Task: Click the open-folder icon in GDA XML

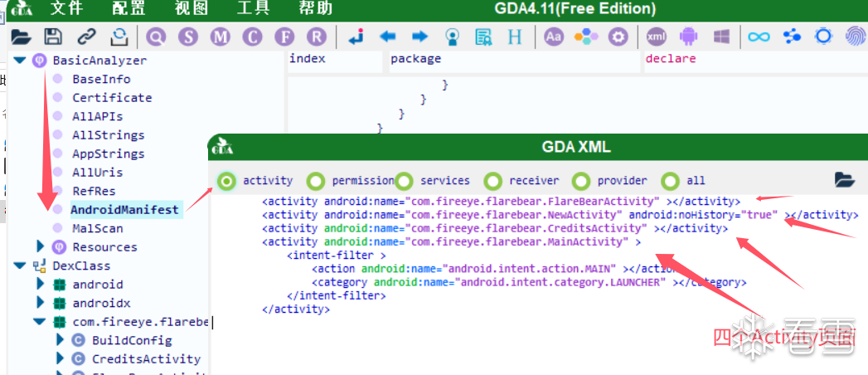Action: (845, 179)
